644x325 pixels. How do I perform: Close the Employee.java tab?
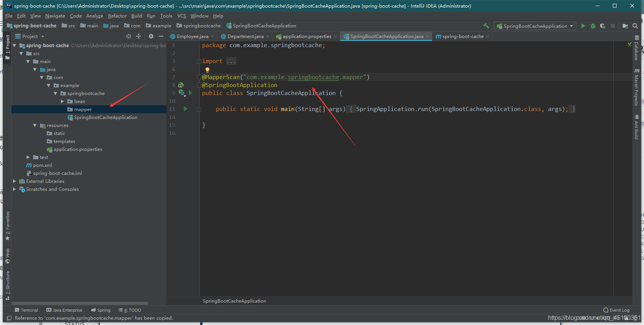(212, 36)
